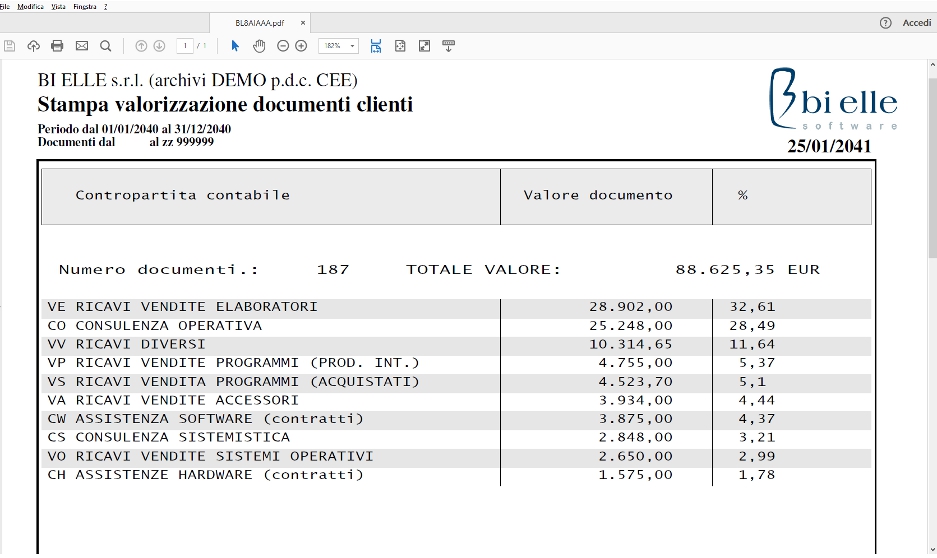The width and height of the screenshot is (937, 558).
Task: Zoom in with the plus icon
Action: point(301,46)
